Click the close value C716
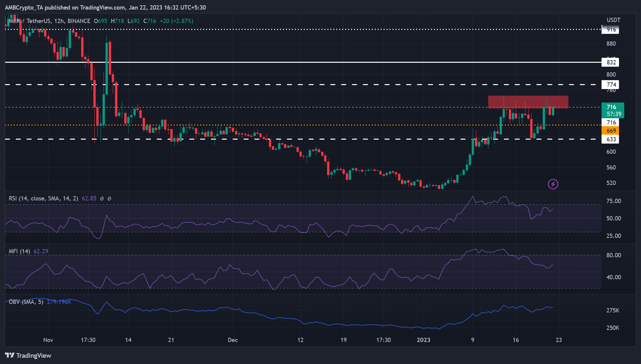The width and height of the screenshot is (641, 364). click(x=150, y=21)
